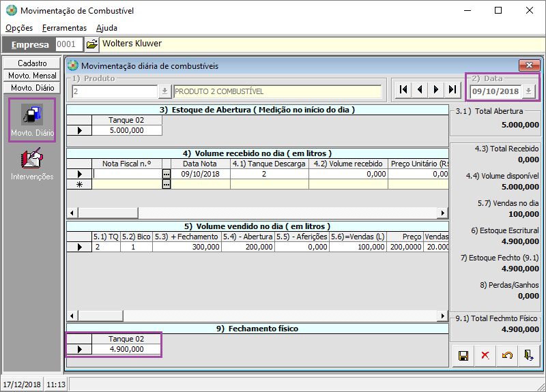Open the Opções menu
546x392 pixels.
point(19,28)
